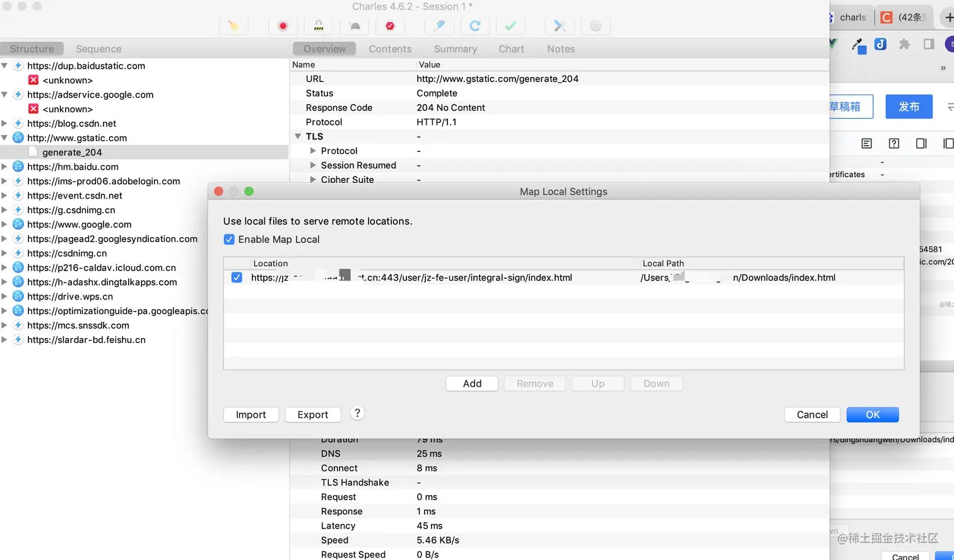The height and width of the screenshot is (560, 954).
Task: Open Map Local help question mark
Action: pyautogui.click(x=357, y=413)
